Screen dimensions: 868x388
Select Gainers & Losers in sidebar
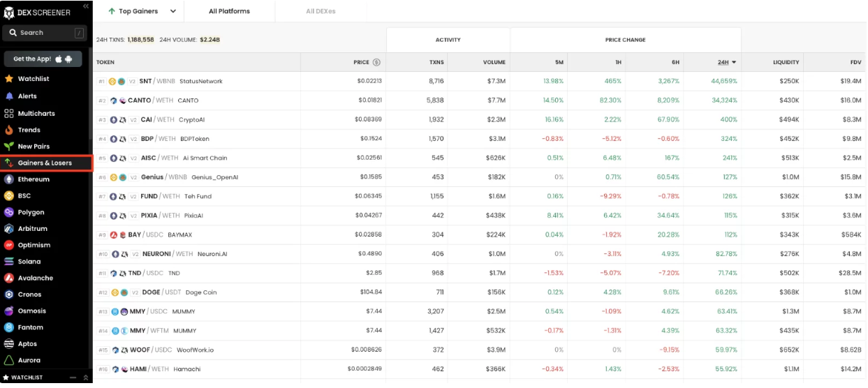[46, 163]
